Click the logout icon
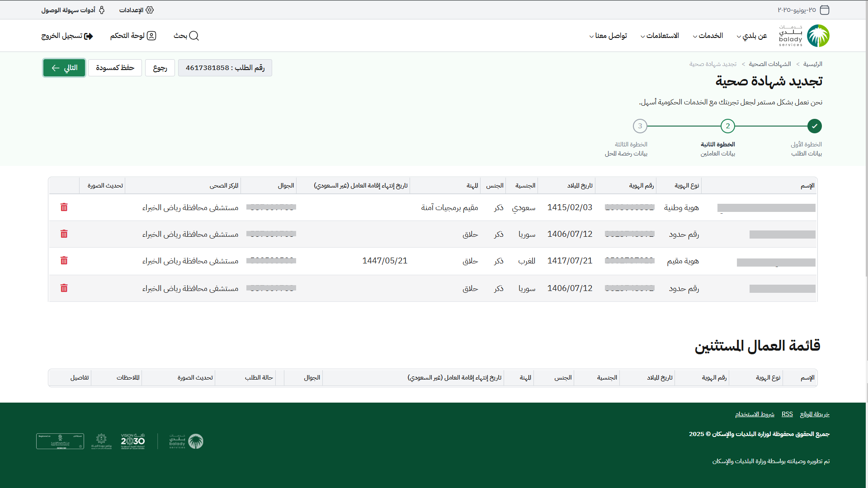This screenshot has height=488, width=868. [x=89, y=36]
